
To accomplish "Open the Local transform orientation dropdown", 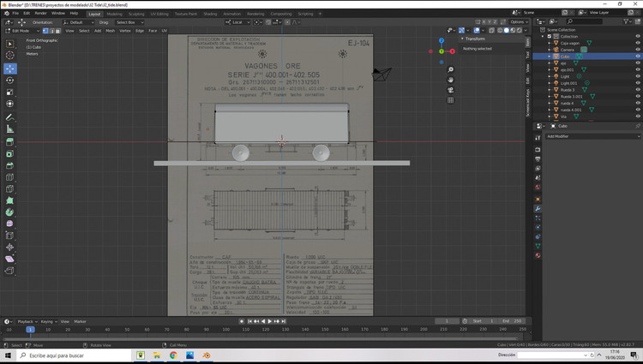I will (237, 22).
